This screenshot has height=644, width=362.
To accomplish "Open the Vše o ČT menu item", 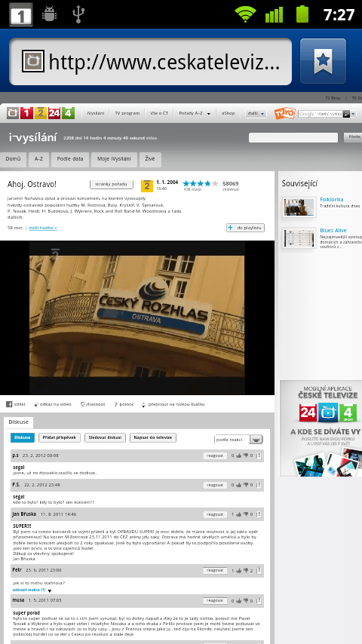I will (159, 113).
